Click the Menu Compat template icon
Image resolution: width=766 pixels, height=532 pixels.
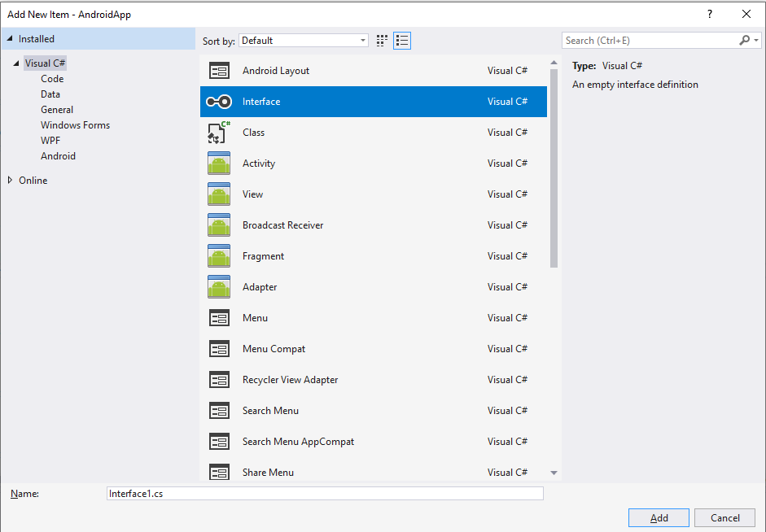[x=219, y=349]
